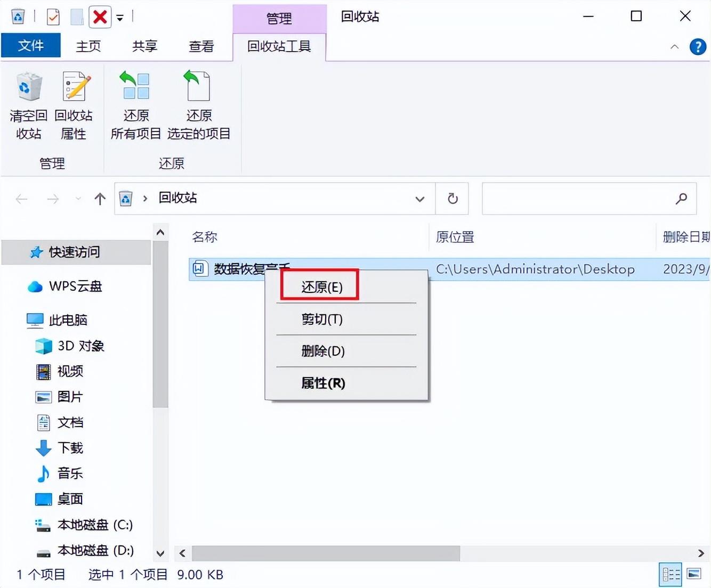Click the 管理 contextual tab header

coord(279,19)
